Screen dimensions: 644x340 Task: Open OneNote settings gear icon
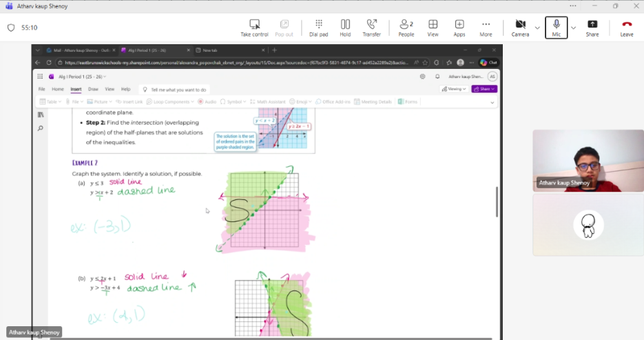(x=422, y=77)
